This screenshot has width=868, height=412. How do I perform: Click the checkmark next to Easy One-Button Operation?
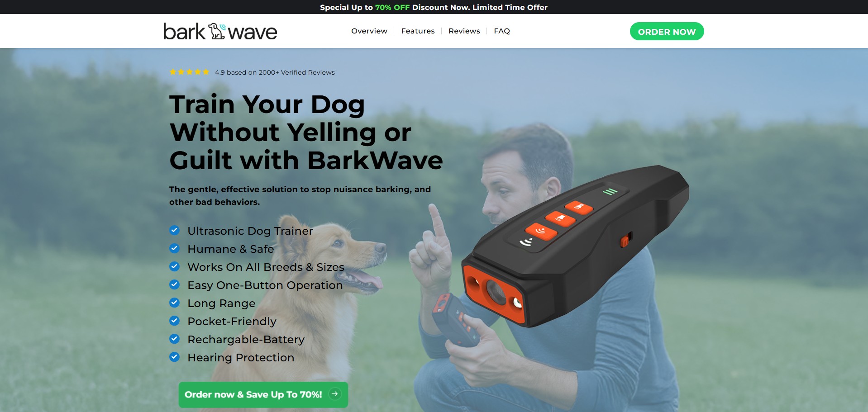174,284
